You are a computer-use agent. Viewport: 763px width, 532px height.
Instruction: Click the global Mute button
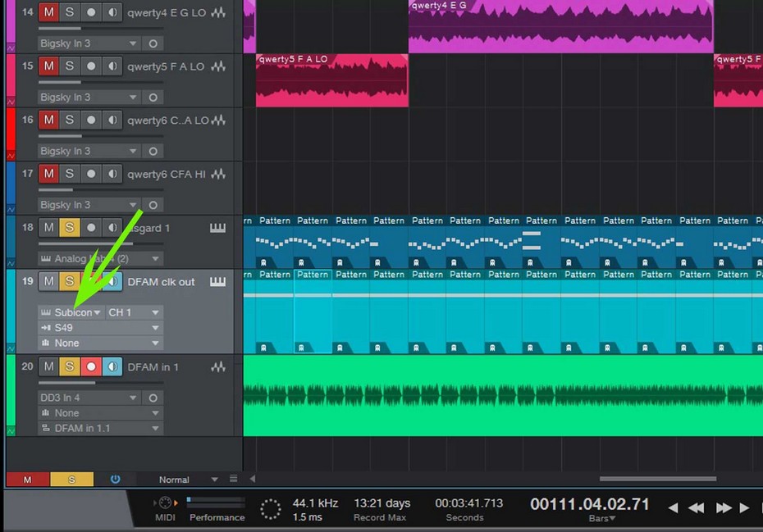point(27,480)
